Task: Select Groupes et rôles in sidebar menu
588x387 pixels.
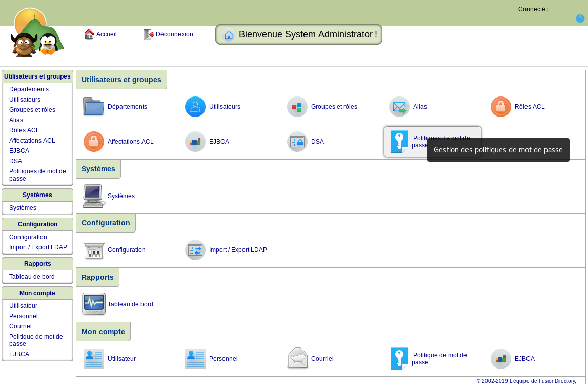Action: pyautogui.click(x=32, y=110)
